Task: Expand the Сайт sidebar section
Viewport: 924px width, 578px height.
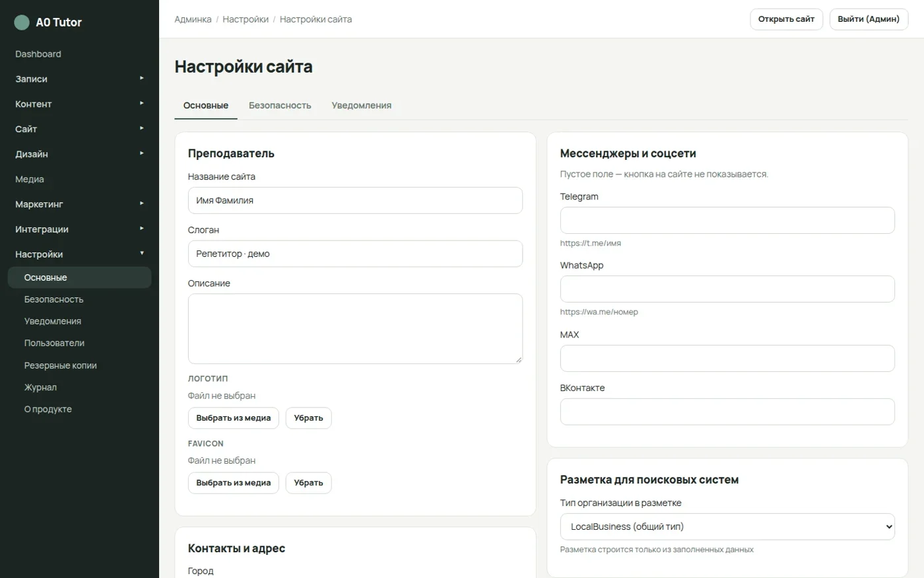Action: click(79, 129)
